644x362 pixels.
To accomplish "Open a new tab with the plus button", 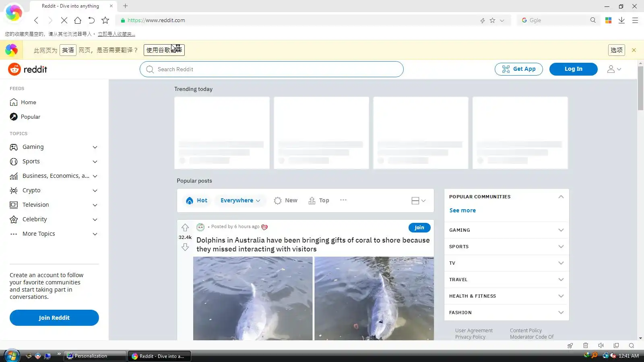I will [126, 6].
